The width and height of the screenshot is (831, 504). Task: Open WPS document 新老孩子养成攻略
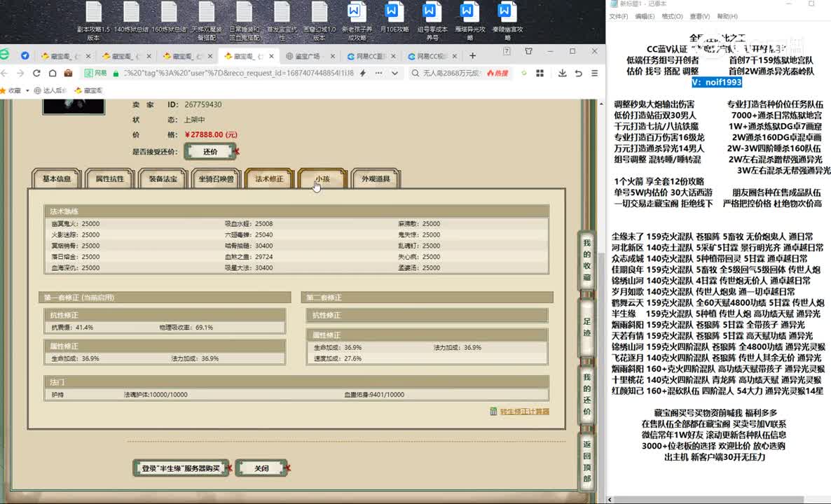click(357, 20)
